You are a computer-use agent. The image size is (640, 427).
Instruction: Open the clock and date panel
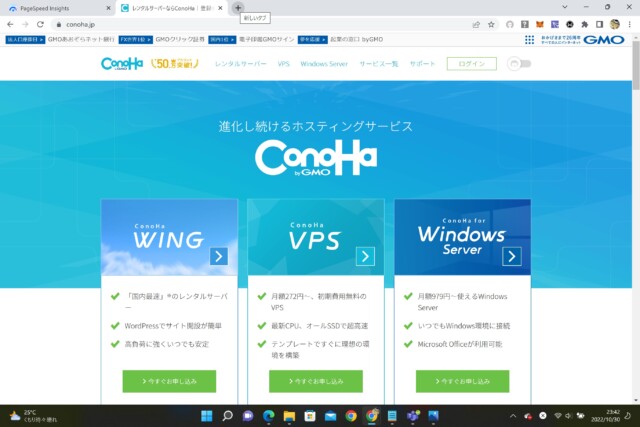[605, 416]
